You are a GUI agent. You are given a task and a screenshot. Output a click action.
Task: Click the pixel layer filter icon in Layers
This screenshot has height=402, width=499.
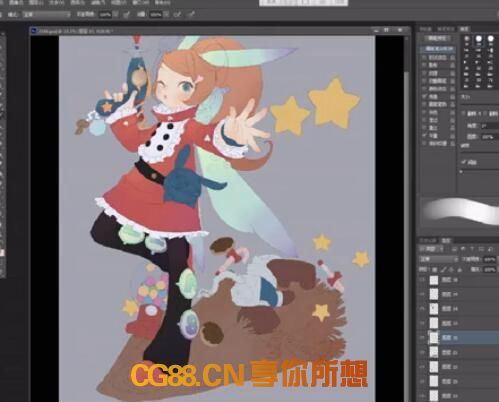pyautogui.click(x=454, y=249)
